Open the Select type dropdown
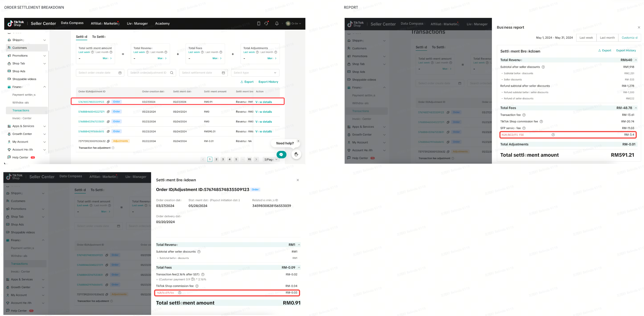 [x=255, y=73]
